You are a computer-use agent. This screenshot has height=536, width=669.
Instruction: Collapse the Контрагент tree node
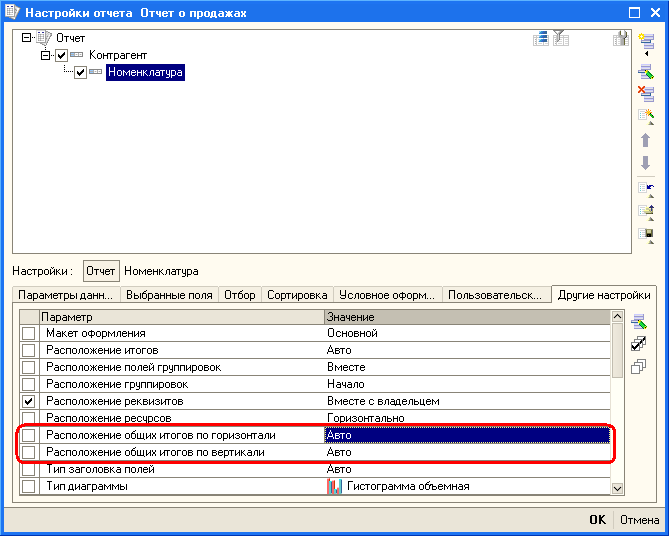pos(46,55)
